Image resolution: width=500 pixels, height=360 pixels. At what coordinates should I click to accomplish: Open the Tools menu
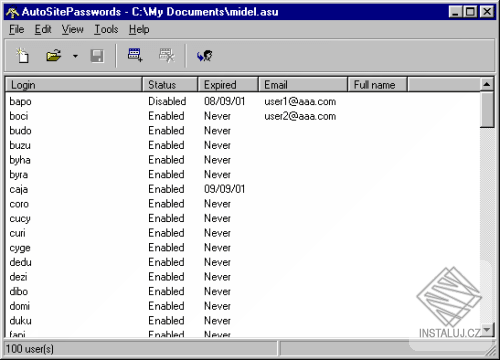106,29
